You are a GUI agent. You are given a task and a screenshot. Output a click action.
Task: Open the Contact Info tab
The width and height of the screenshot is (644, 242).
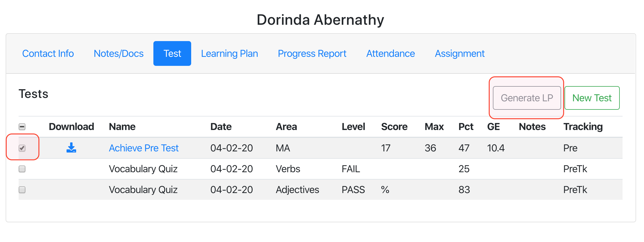(48, 53)
